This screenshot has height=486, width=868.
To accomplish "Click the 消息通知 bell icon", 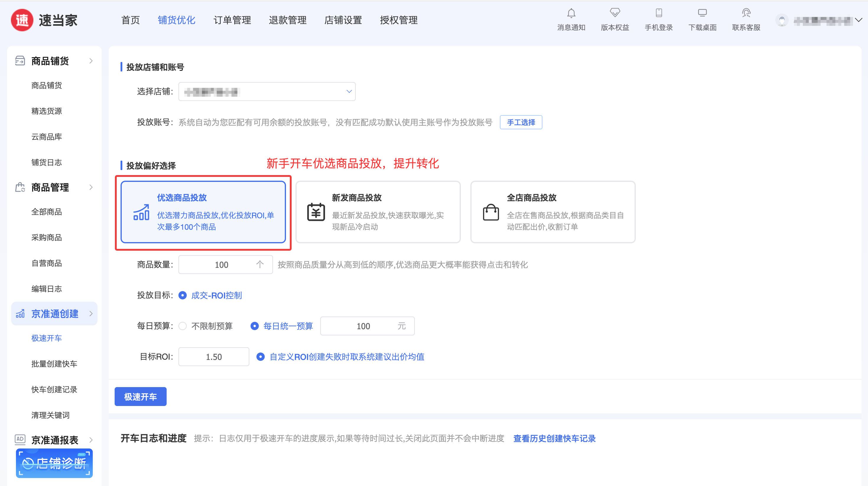I will (571, 14).
